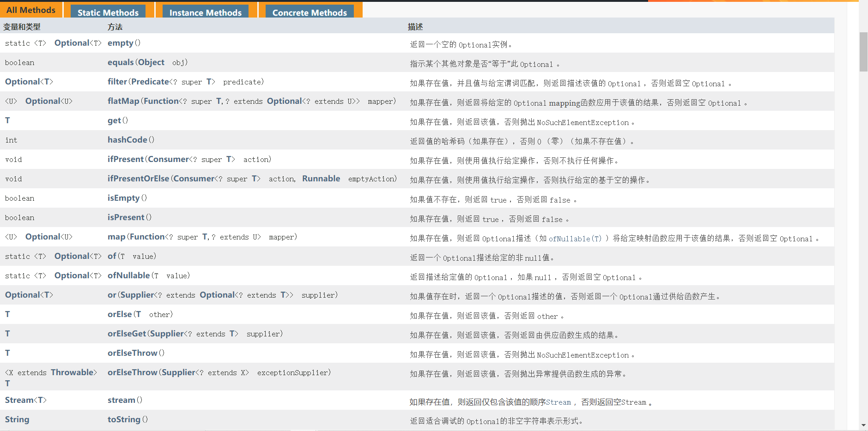Show the Concrete Methods tab

pos(310,12)
